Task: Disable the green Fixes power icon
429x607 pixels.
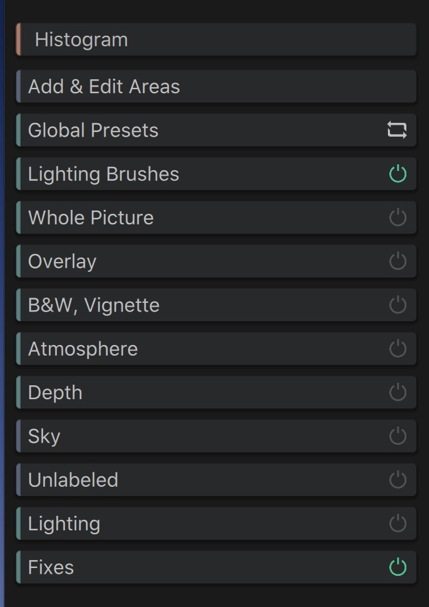Action: pos(398,568)
